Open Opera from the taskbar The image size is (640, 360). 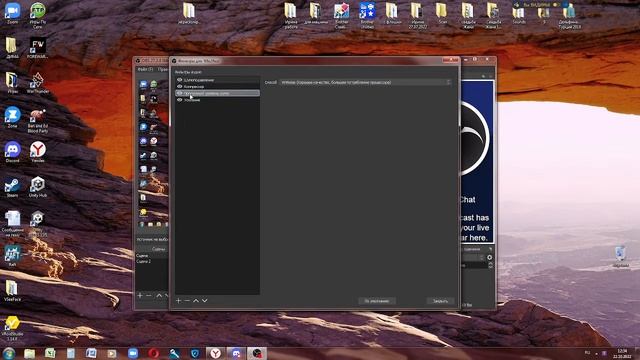[153, 353]
